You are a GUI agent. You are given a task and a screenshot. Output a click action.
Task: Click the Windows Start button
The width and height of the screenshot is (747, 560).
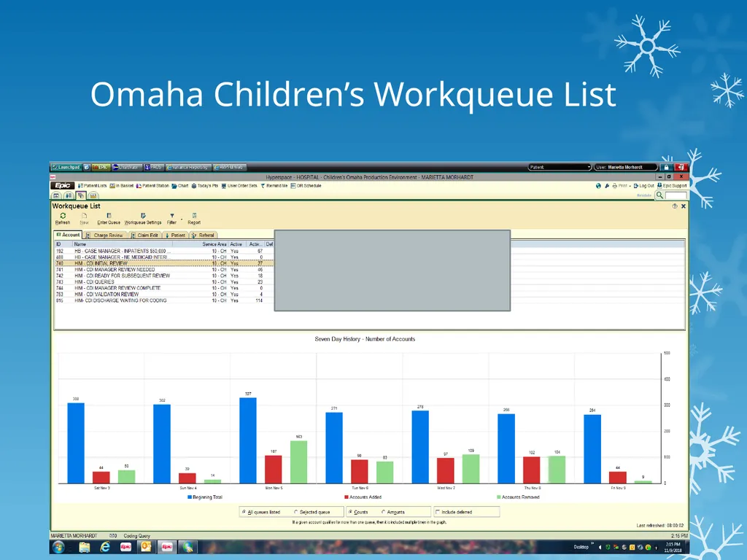[x=58, y=547]
